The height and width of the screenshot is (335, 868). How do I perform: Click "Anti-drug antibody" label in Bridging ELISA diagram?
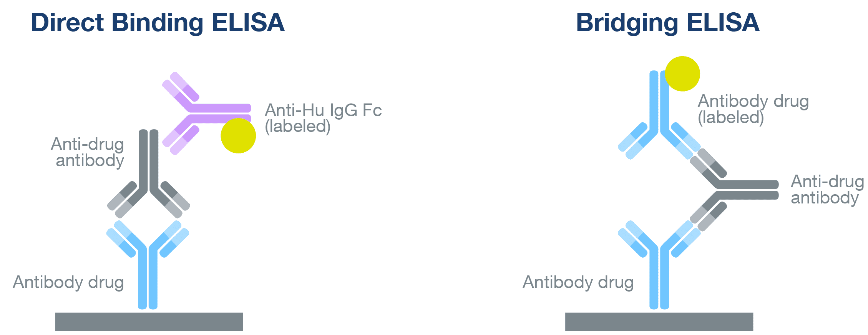click(826, 190)
